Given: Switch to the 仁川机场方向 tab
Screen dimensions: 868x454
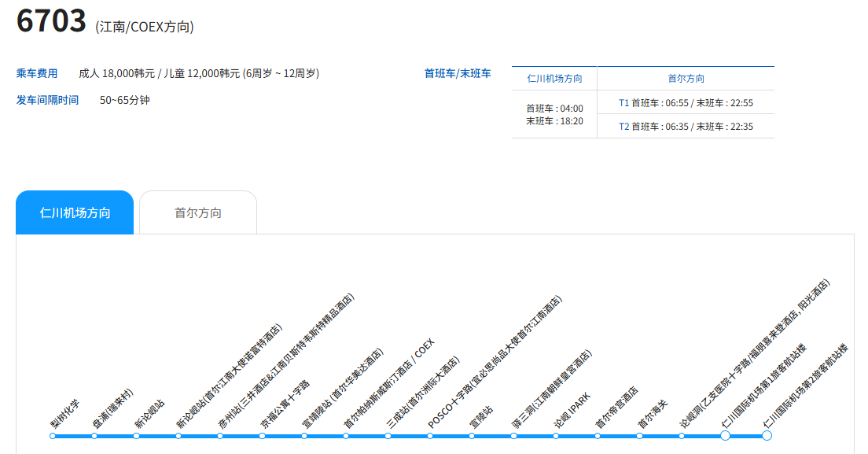Looking at the screenshot, I should (x=75, y=212).
